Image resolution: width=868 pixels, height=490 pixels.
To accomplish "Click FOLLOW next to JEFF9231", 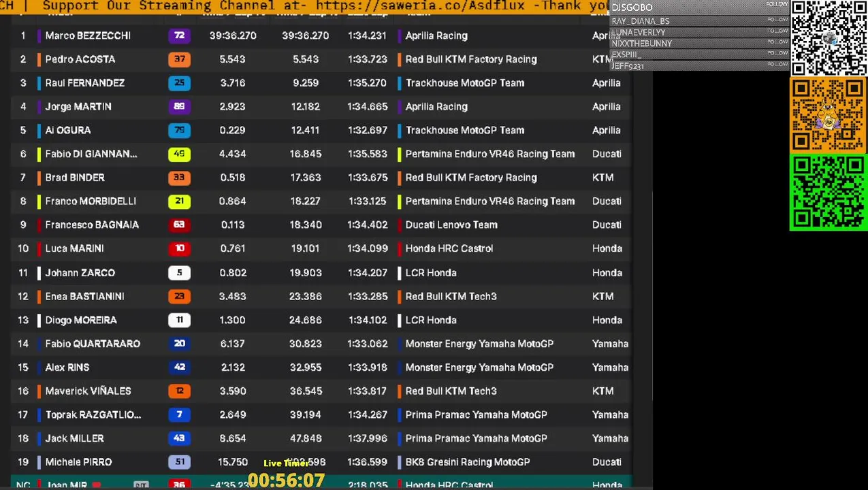I will pos(777,64).
